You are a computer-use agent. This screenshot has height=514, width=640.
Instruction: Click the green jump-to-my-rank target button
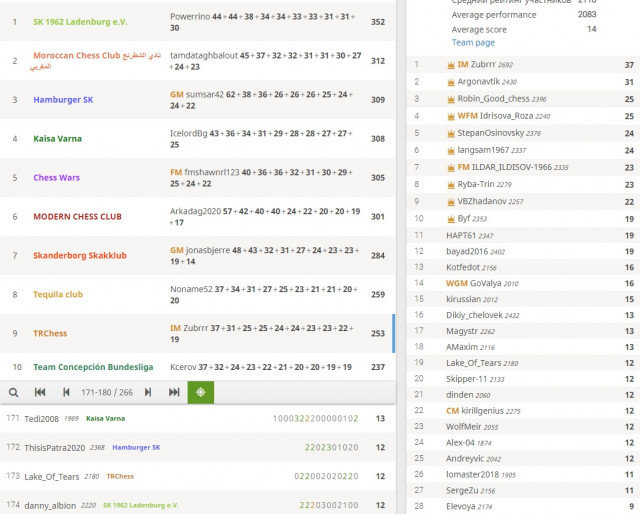200,392
